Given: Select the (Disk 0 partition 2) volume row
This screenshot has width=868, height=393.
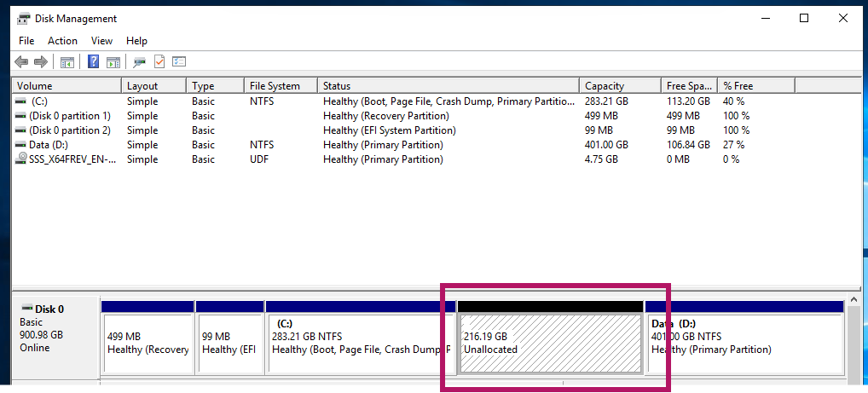Looking at the screenshot, I should (x=70, y=130).
